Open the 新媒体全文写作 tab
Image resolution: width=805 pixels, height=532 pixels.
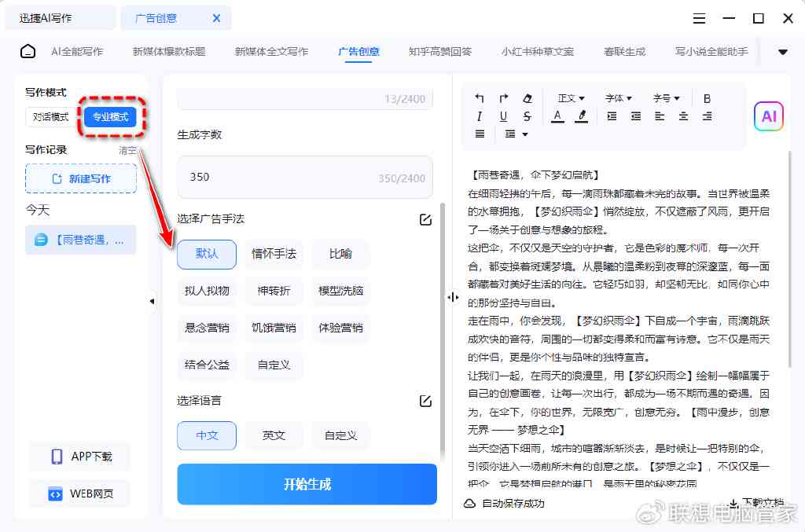click(x=271, y=51)
